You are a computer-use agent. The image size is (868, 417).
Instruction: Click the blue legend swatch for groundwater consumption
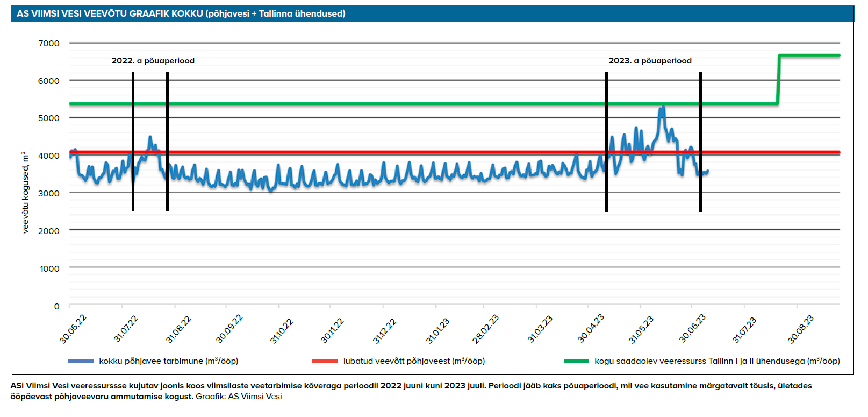click(81, 361)
